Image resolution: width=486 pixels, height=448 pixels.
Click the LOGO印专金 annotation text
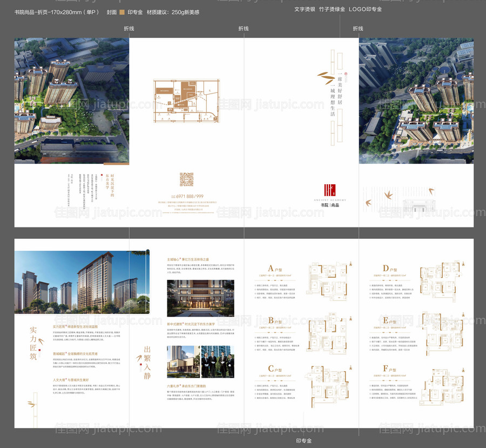pos(365,9)
